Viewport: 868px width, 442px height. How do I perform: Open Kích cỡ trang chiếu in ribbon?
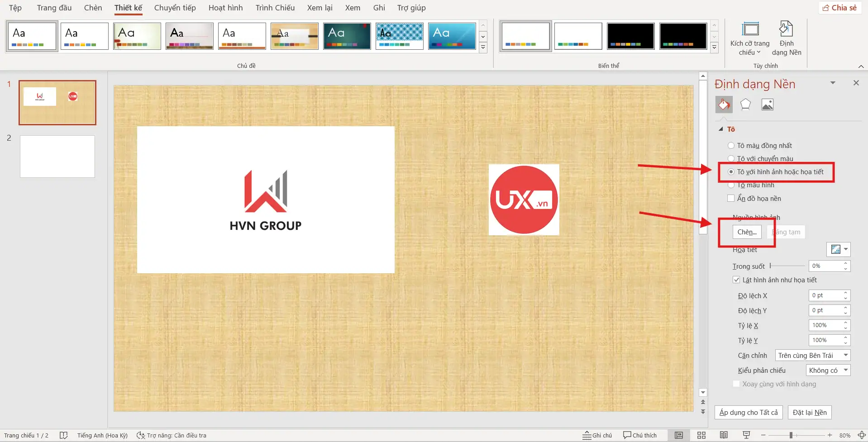tap(749, 38)
